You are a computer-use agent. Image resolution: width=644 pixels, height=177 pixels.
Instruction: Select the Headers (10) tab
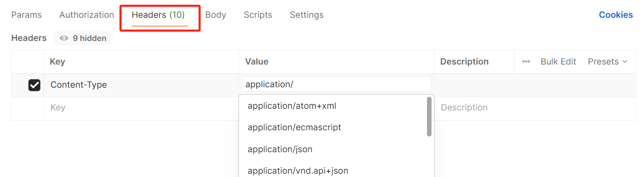[158, 15]
